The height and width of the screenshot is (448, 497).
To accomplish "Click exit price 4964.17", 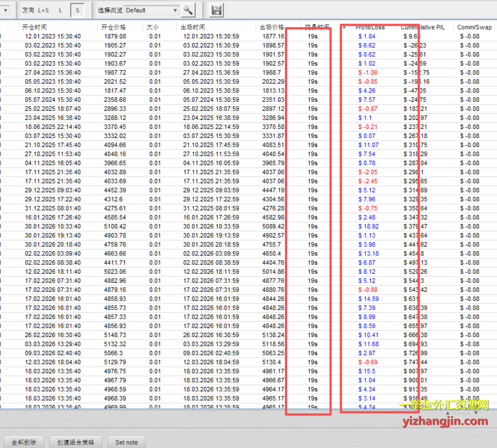I will point(273,389).
